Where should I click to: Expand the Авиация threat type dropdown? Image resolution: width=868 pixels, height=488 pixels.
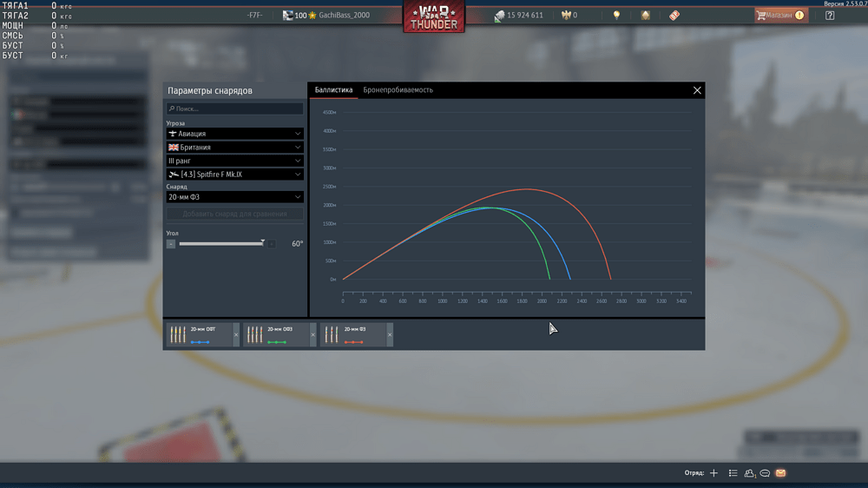[234, 134]
